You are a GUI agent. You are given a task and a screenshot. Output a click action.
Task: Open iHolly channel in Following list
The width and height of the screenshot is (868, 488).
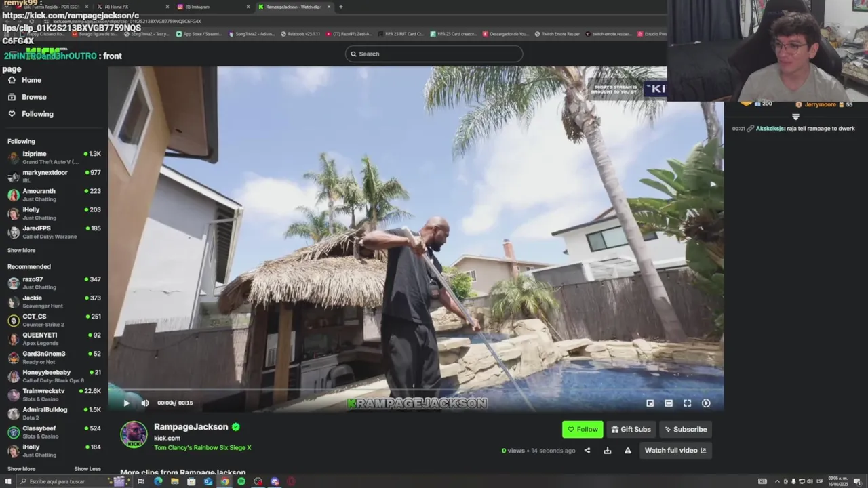coord(54,213)
